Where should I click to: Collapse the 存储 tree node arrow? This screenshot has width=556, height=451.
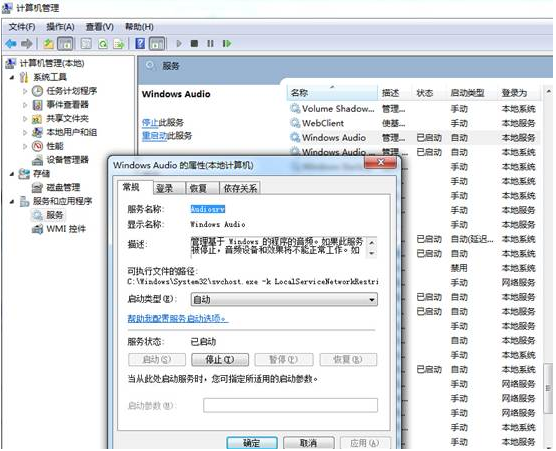[x=12, y=174]
